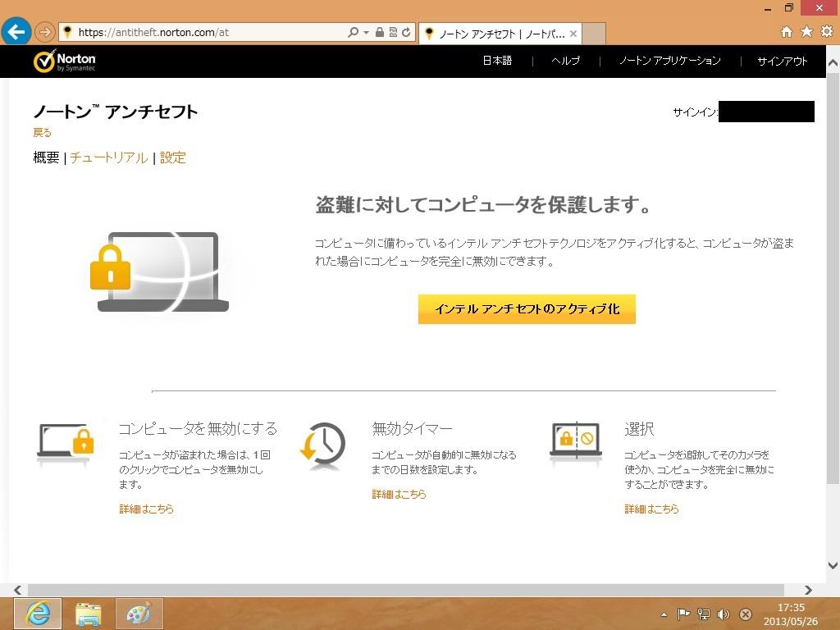Viewport: 840px width, 630px height.
Task: Click 詳細はこちら link under 選択
Action: [x=651, y=509]
